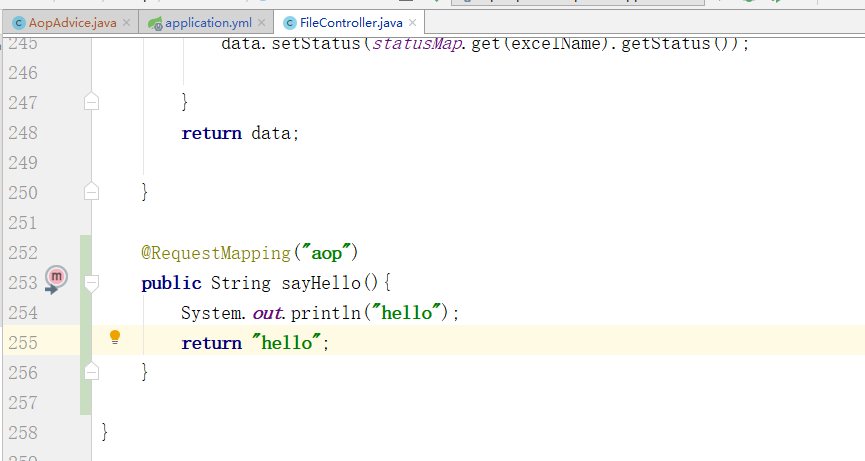Viewport: 865px width, 461px height.
Task: Click the fold marker at line 250
Action: (x=92, y=191)
